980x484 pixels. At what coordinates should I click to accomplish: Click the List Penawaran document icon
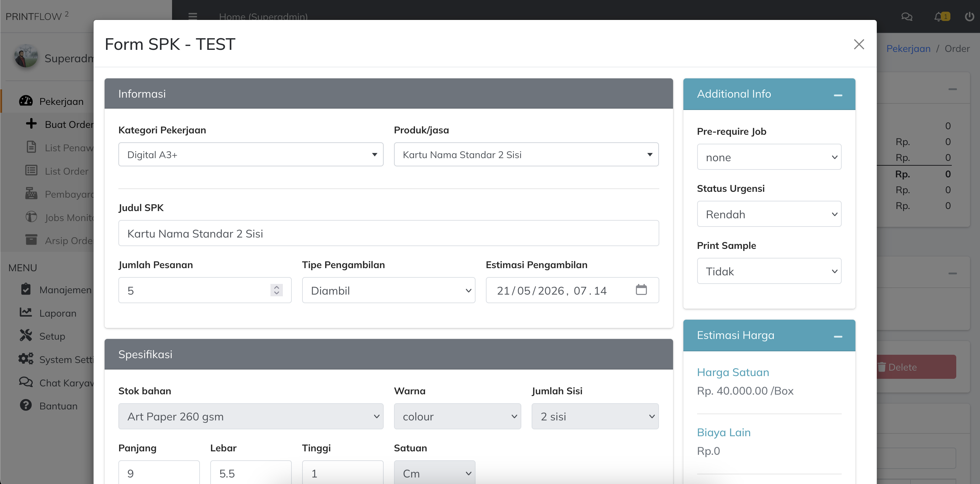31,147
